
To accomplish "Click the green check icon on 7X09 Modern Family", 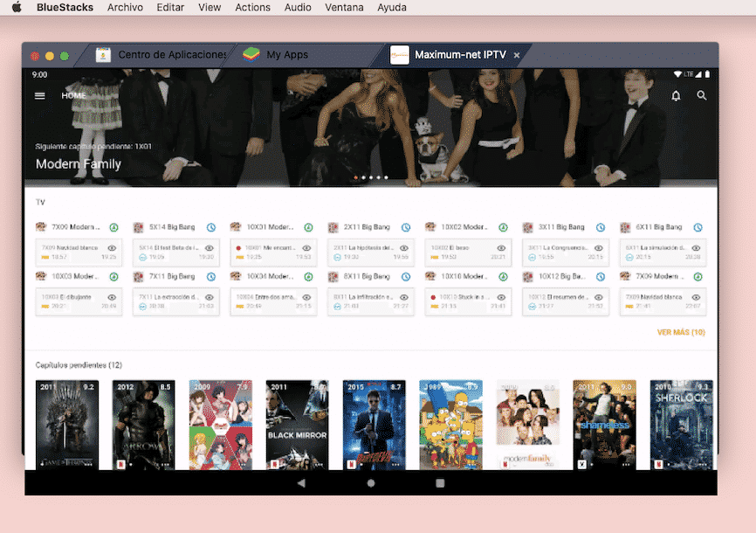I will click(113, 226).
